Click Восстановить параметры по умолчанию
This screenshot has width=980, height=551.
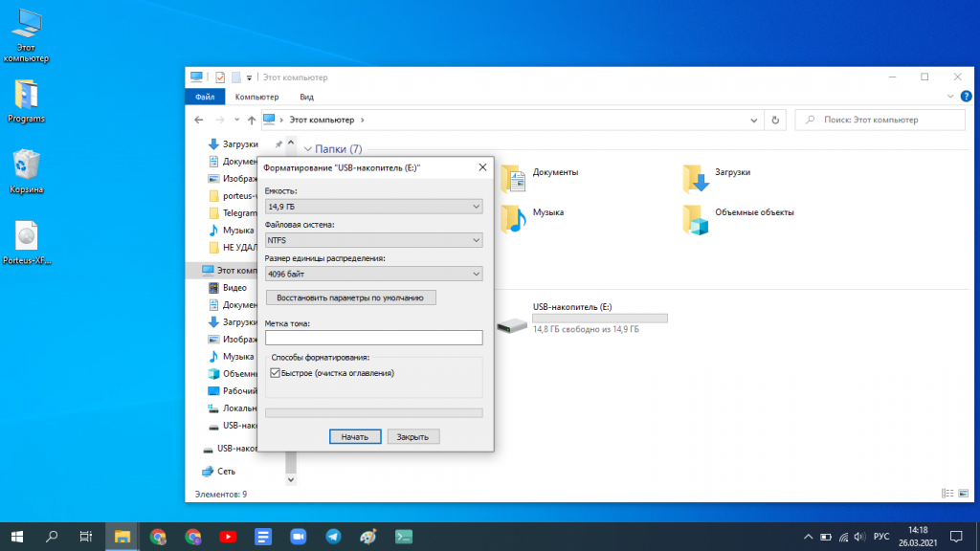coord(349,297)
